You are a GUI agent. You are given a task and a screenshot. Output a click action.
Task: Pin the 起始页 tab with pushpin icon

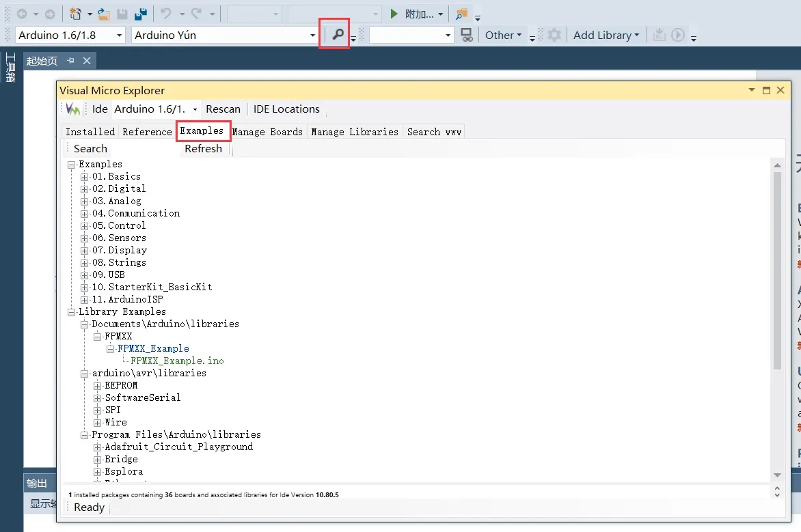pos(70,61)
